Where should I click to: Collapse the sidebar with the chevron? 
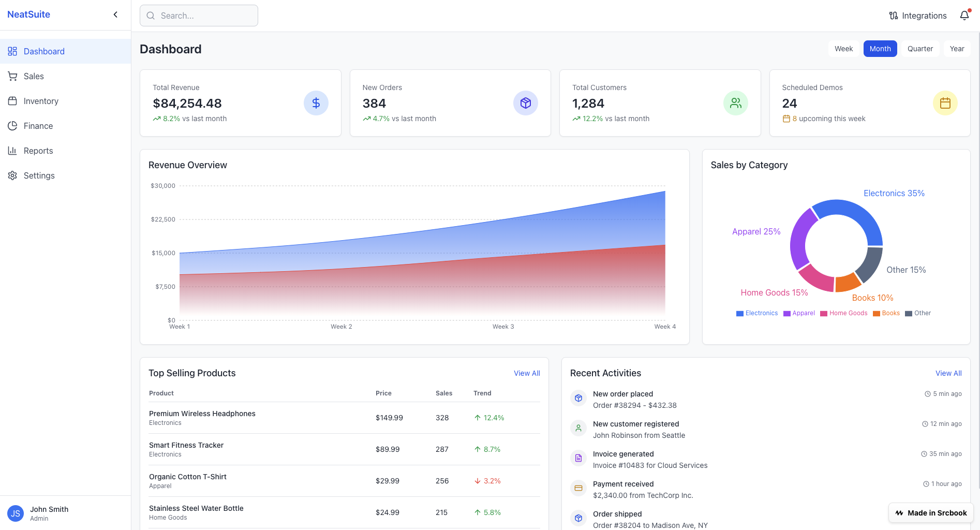click(x=115, y=14)
